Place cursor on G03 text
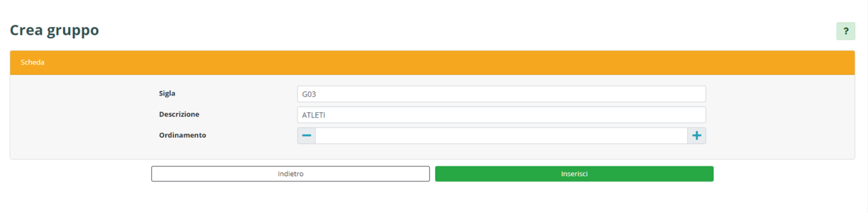The image size is (868, 213). pyautogui.click(x=309, y=94)
